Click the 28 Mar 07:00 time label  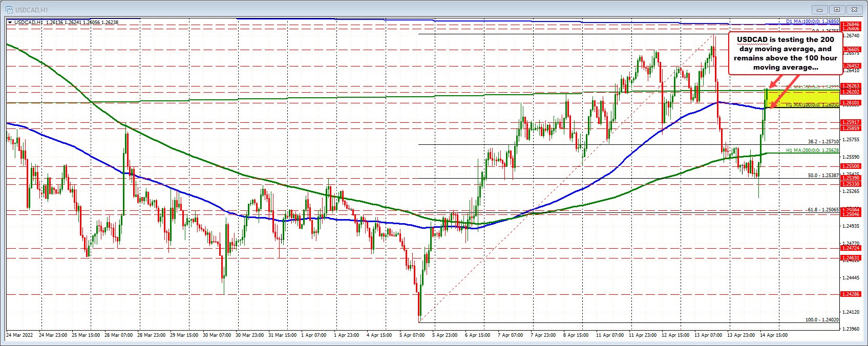(120, 335)
